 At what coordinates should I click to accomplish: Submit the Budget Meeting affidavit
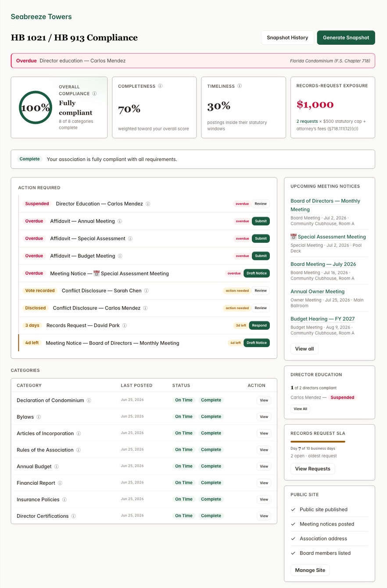(x=261, y=256)
